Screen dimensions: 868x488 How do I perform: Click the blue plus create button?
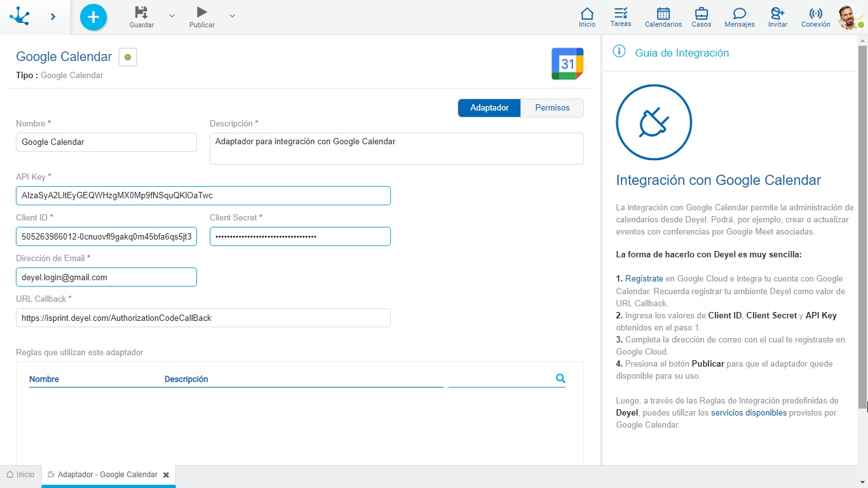(93, 17)
